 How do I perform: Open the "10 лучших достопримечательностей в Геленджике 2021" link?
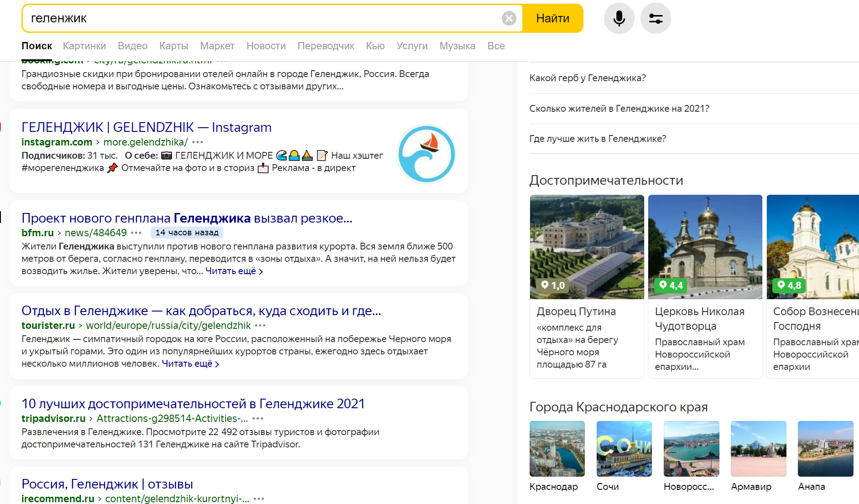click(x=193, y=404)
